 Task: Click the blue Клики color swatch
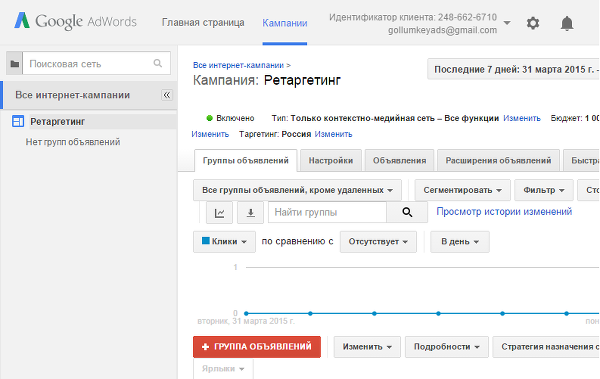pyautogui.click(x=205, y=241)
